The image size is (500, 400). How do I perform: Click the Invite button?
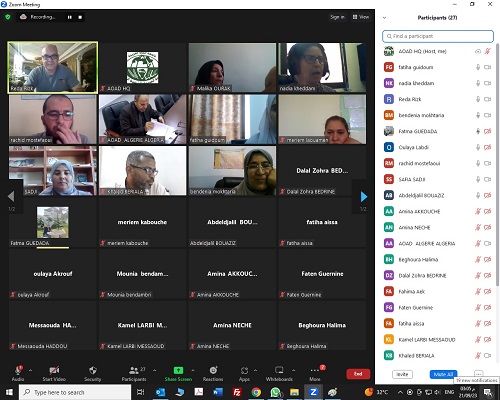click(402, 374)
